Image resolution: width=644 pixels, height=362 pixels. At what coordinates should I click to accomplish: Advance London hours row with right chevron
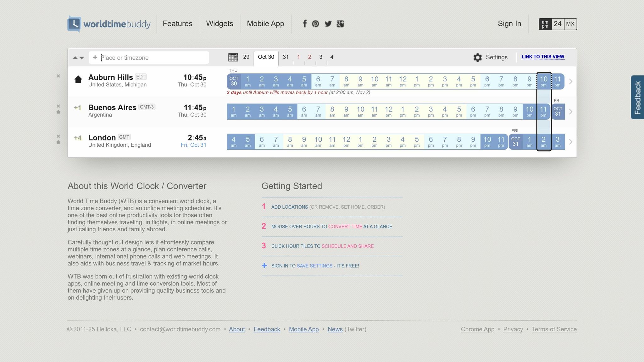[571, 142]
